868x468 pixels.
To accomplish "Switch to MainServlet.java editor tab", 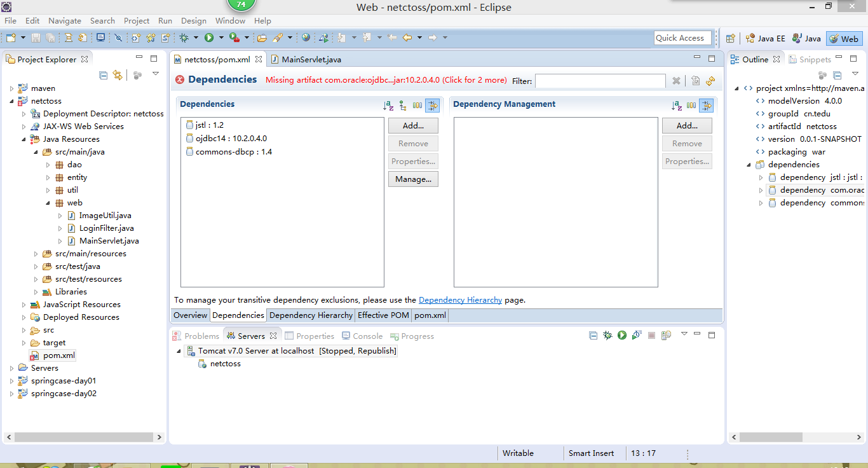I will pyautogui.click(x=306, y=59).
